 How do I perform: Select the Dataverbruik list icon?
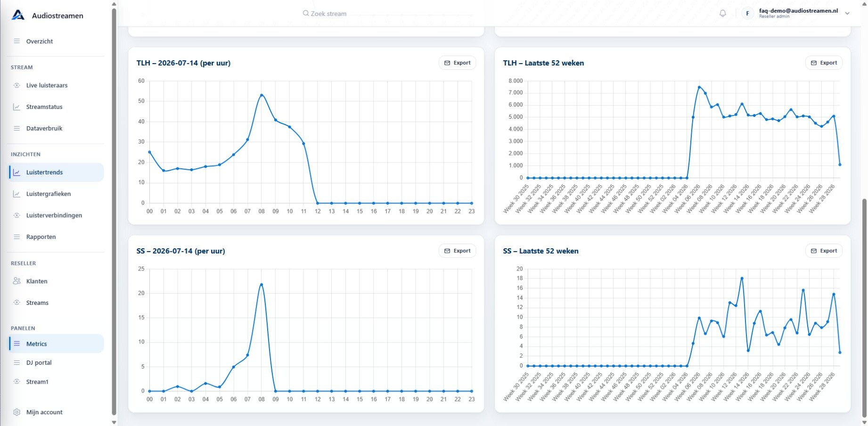click(16, 128)
